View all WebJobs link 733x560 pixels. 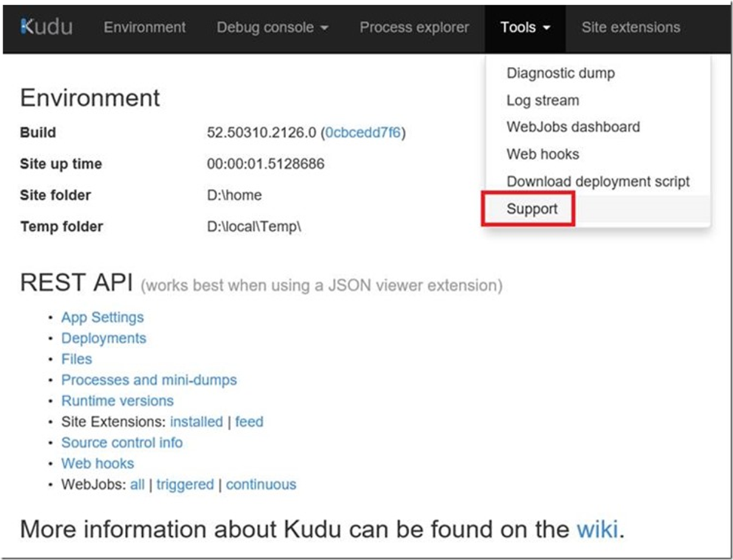click(x=137, y=484)
